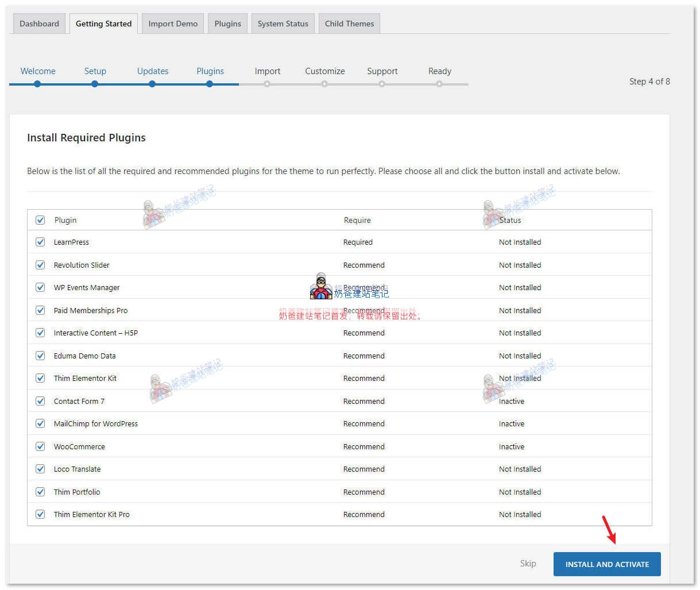Deselect MailChimp for WordPress checkbox

(x=40, y=423)
